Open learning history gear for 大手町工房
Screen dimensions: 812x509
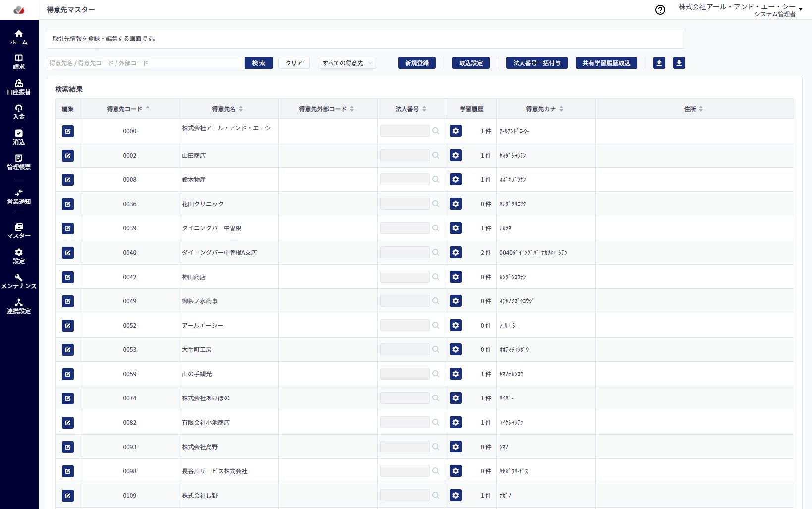456,349
